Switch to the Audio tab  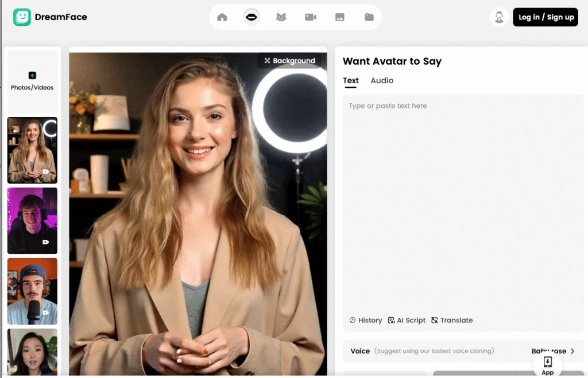pyautogui.click(x=382, y=81)
